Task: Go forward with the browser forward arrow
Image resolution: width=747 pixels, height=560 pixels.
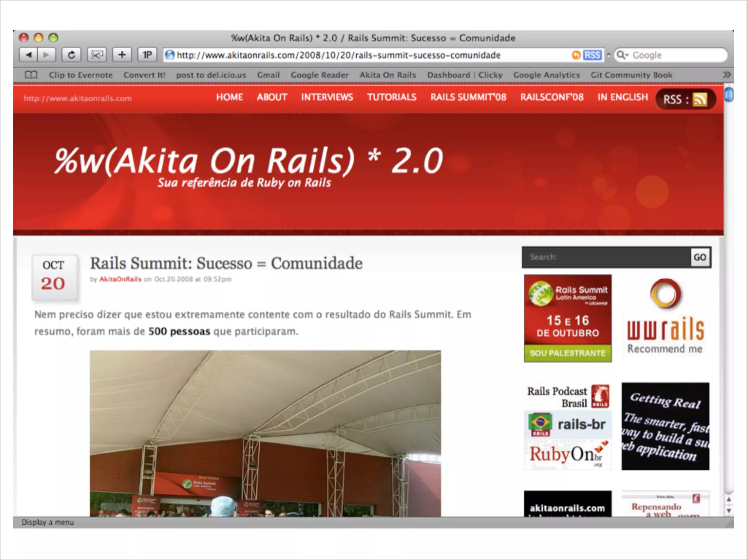Action: tap(46, 55)
